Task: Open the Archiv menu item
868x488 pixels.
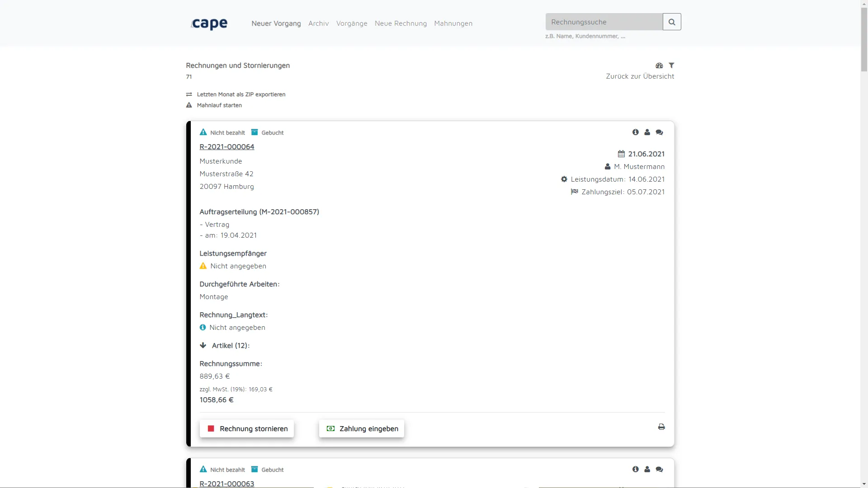Action: [319, 23]
